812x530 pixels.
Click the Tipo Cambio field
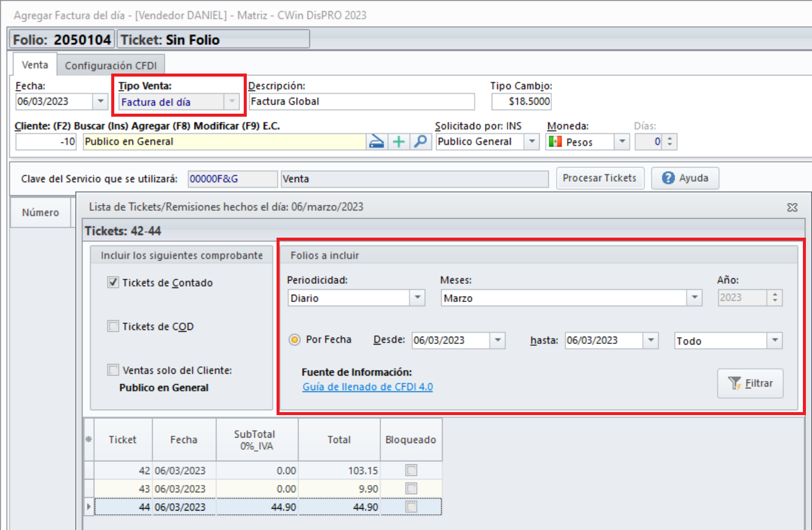click(521, 102)
